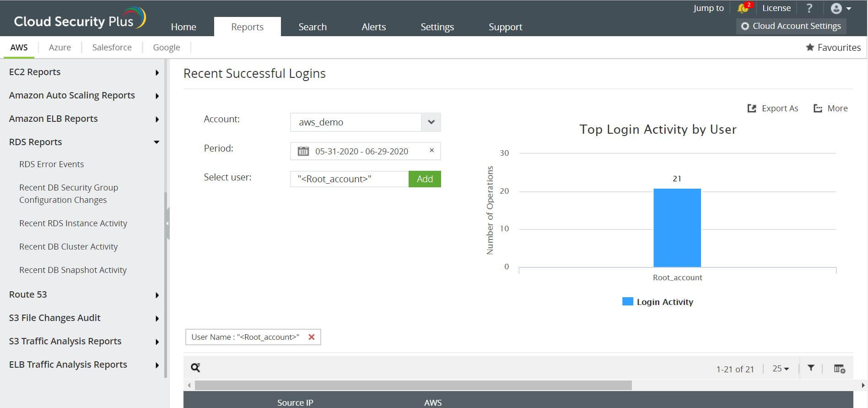Click the Cloud Account Settings gear button

click(x=791, y=26)
